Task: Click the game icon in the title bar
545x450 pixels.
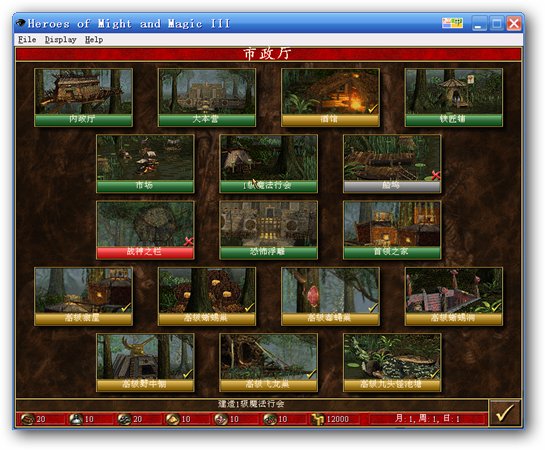Action: tap(21, 23)
